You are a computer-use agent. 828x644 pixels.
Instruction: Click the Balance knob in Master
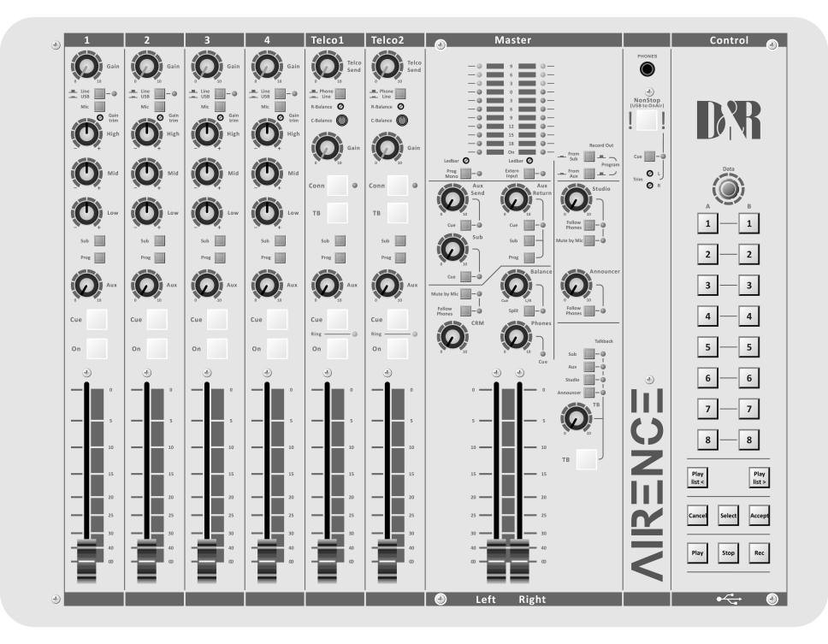[x=516, y=285]
